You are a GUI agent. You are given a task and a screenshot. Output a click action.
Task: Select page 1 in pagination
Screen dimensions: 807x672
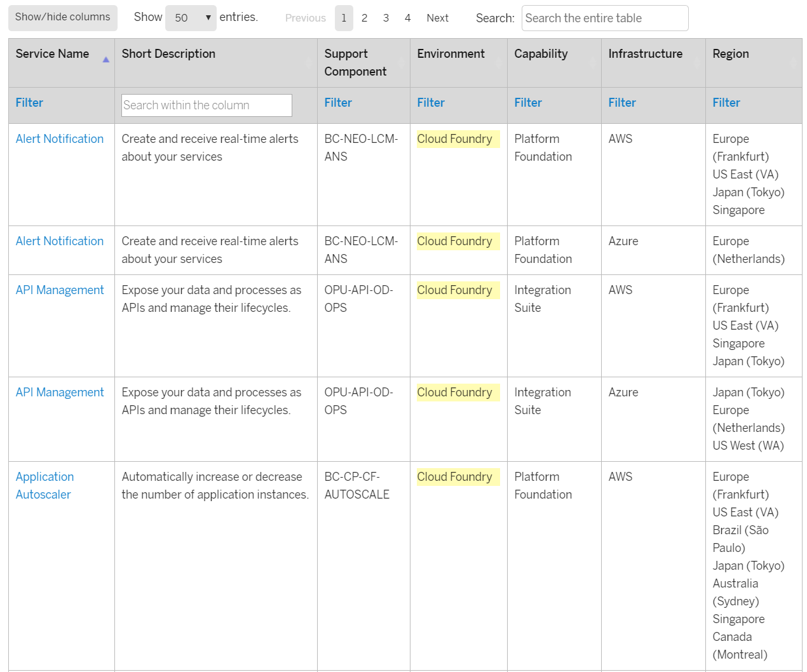(x=344, y=18)
